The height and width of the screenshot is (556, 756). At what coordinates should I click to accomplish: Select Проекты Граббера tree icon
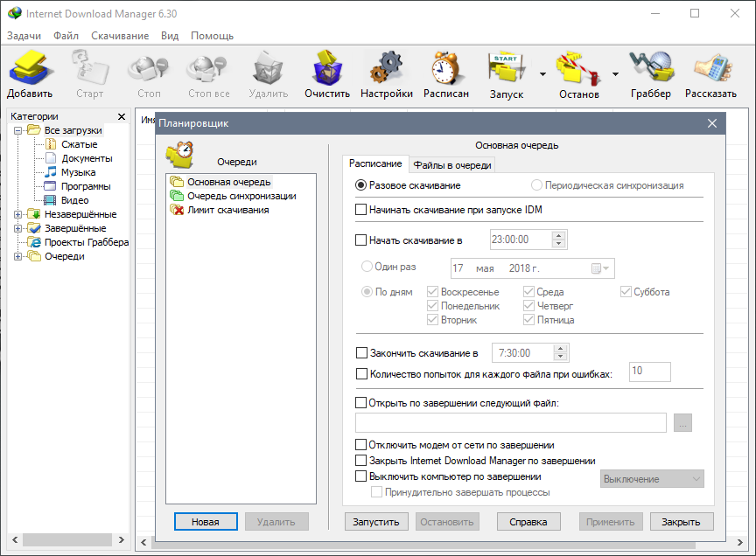pos(34,242)
